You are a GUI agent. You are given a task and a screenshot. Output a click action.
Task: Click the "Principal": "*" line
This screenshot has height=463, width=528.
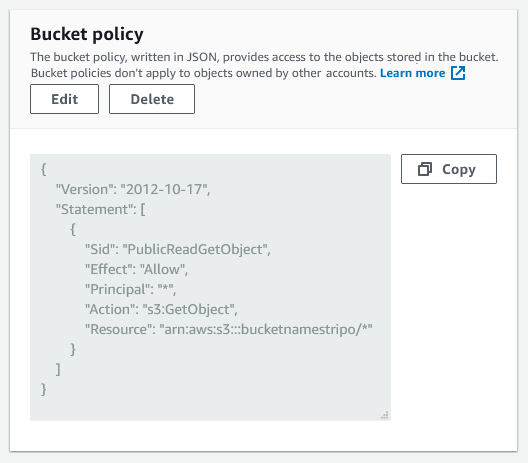[131, 290]
